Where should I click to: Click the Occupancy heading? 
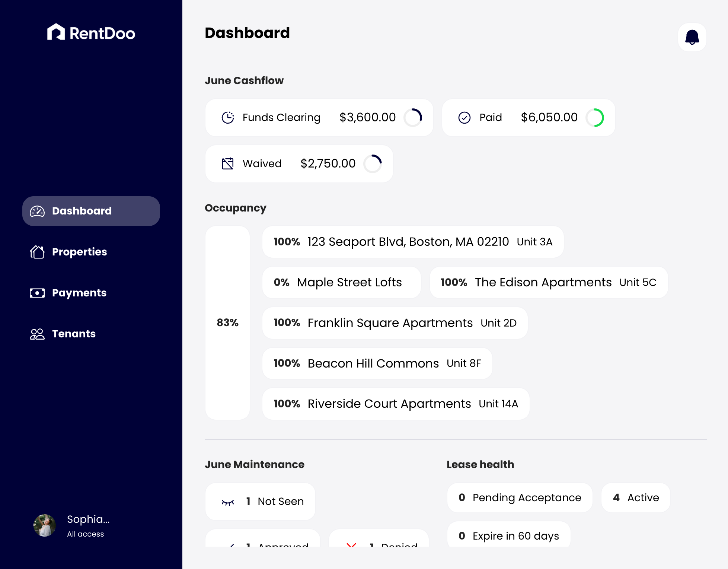click(236, 208)
